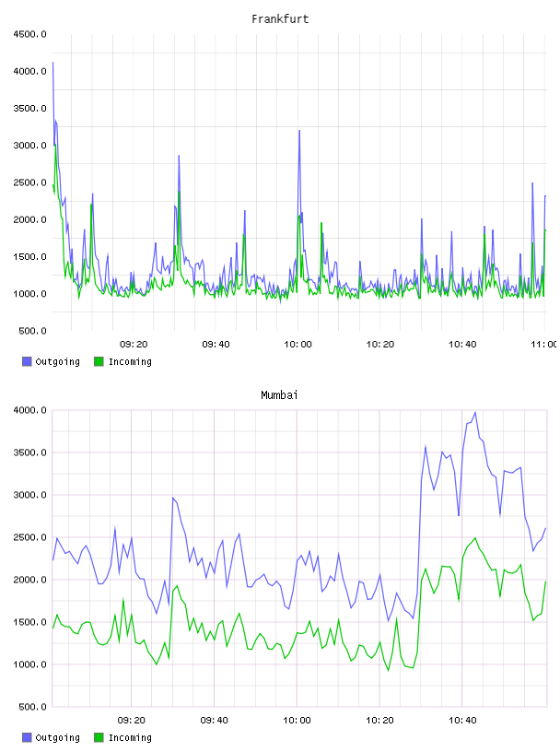Screen dimensions: 560x752
Task: Click the green Incoming swatch in Frankfurt legend
Action: [x=99, y=361]
